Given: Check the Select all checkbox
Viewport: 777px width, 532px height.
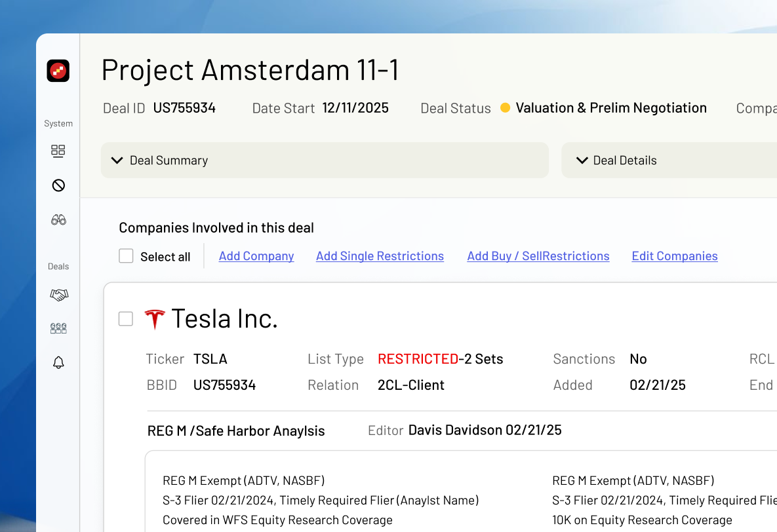Looking at the screenshot, I should (x=126, y=256).
